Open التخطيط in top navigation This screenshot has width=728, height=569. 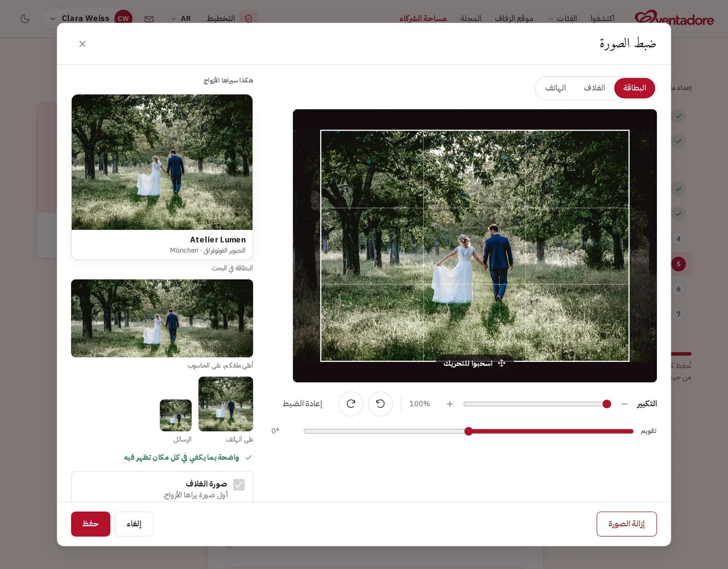221,19
